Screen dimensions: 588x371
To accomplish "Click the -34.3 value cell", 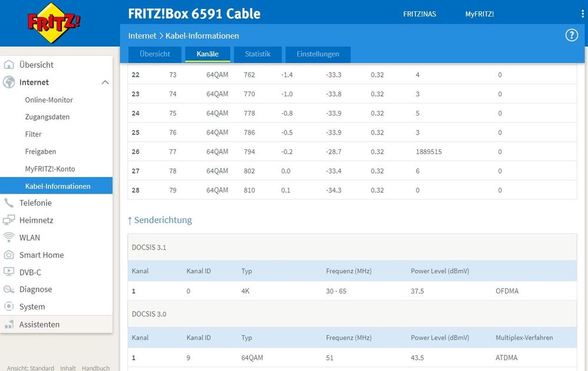I will pyautogui.click(x=333, y=191).
